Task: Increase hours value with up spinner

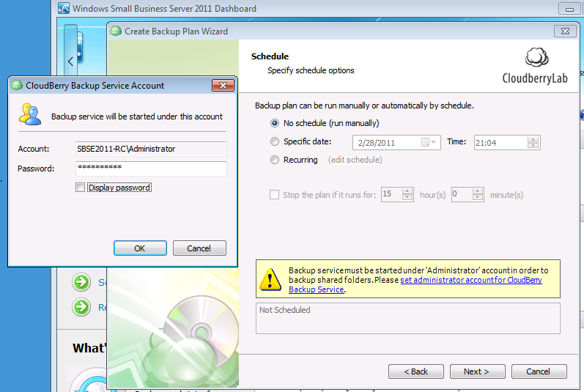Action: [407, 191]
